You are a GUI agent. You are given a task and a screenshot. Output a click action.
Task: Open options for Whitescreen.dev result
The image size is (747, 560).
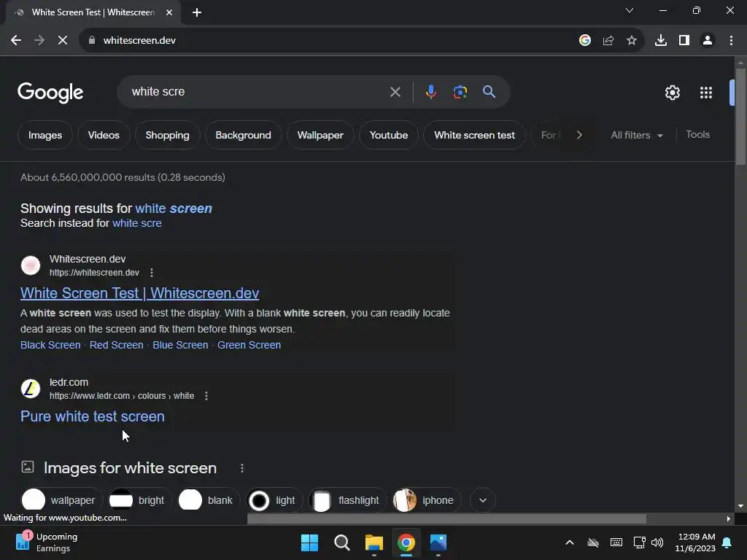click(152, 273)
